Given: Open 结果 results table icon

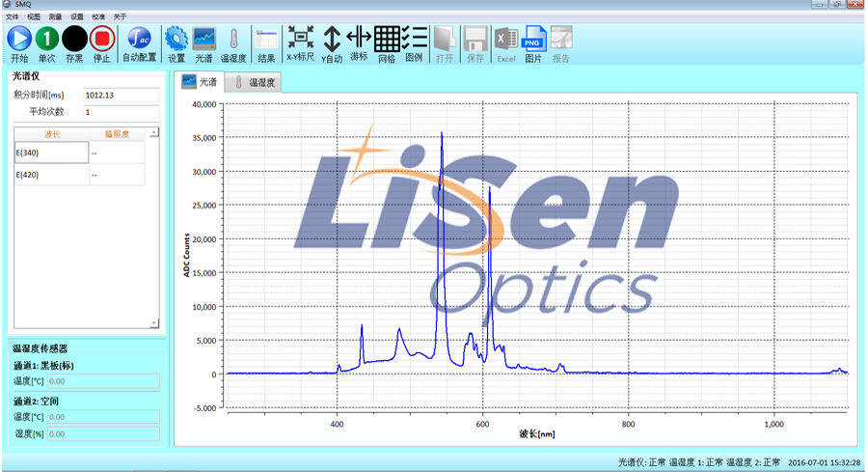Looking at the screenshot, I should (266, 39).
